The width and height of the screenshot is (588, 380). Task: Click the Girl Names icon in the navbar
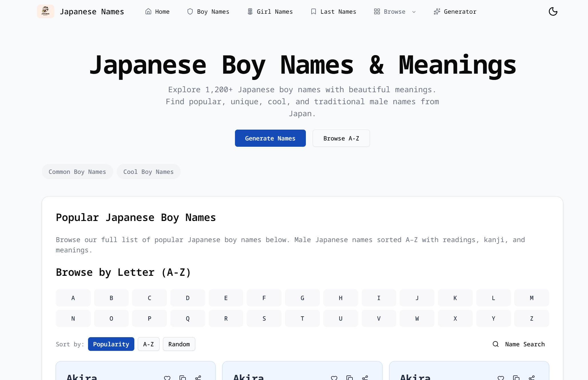coord(250,11)
